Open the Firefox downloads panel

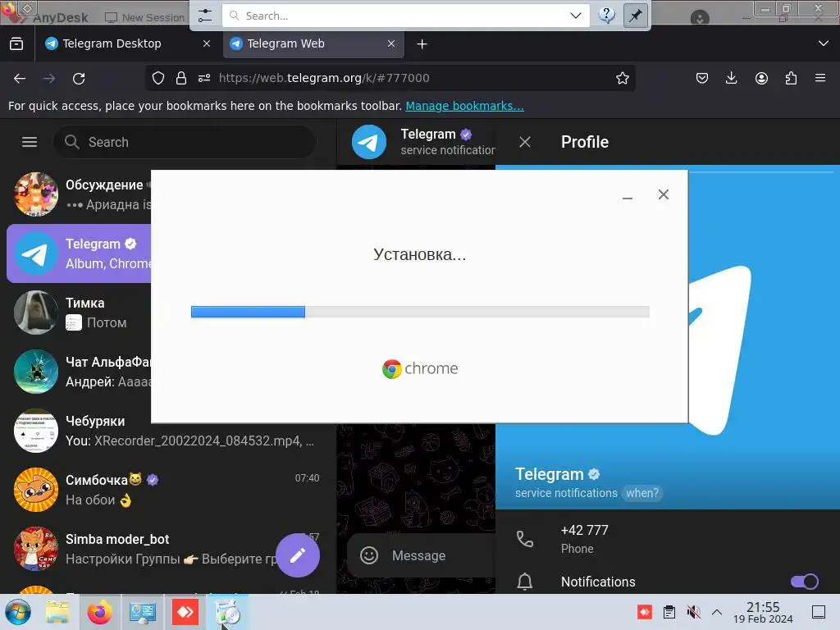pos(731,78)
